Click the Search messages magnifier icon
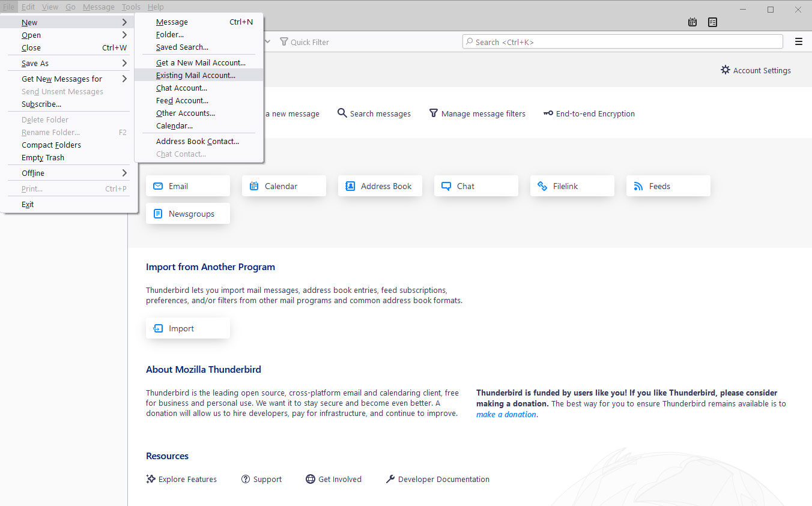Image resolution: width=812 pixels, height=506 pixels. click(342, 113)
